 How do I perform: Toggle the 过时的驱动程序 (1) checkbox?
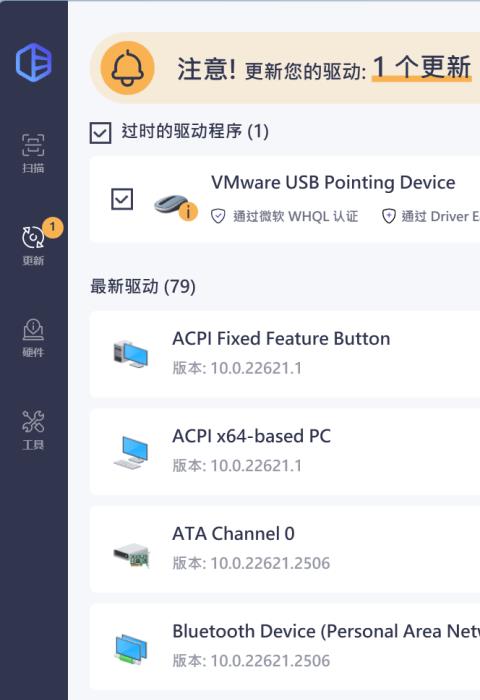pyautogui.click(x=100, y=133)
